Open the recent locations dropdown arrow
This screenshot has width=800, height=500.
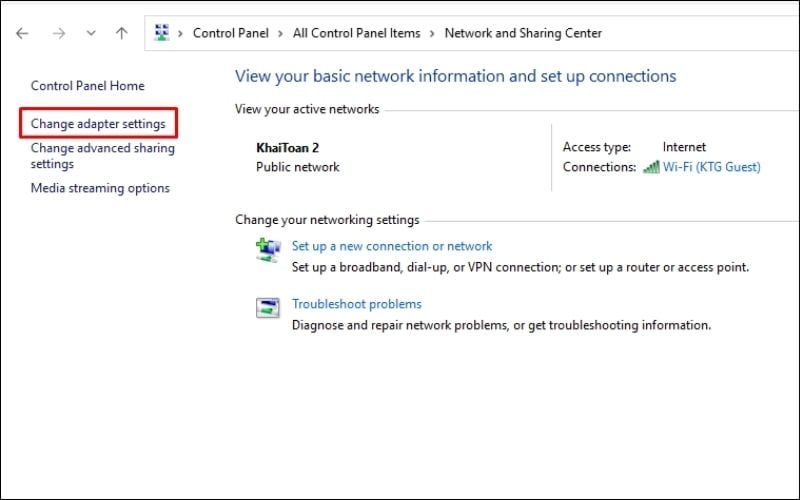point(91,34)
